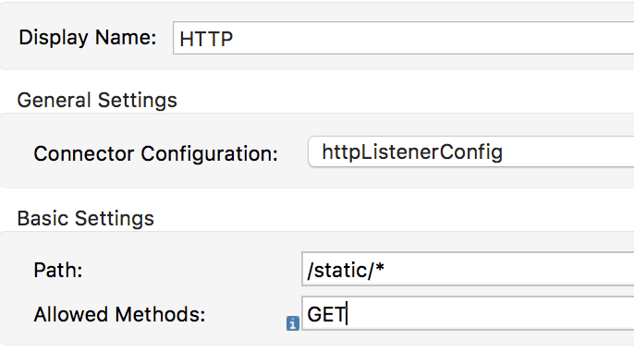Click the 'Allowed Methods:' label
634x364 pixels.
(119, 314)
